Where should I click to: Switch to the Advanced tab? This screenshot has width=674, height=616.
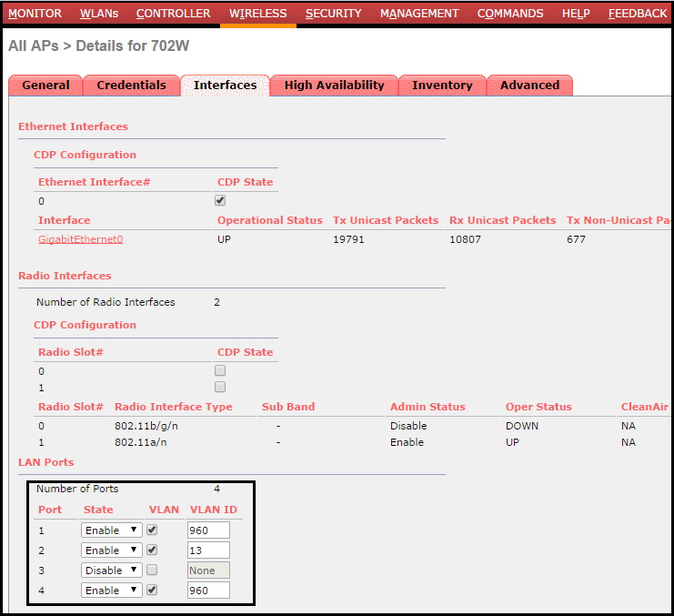(529, 86)
